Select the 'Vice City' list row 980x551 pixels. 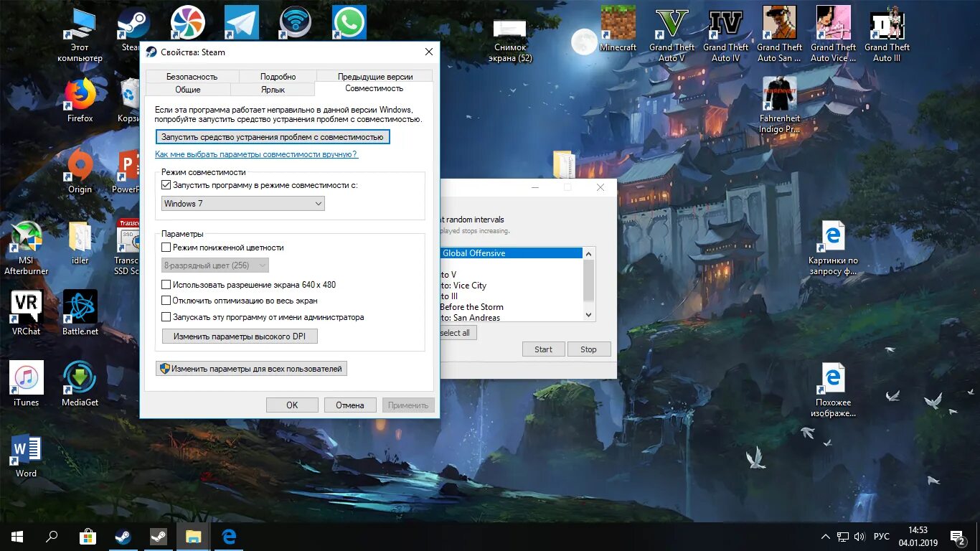[511, 286]
